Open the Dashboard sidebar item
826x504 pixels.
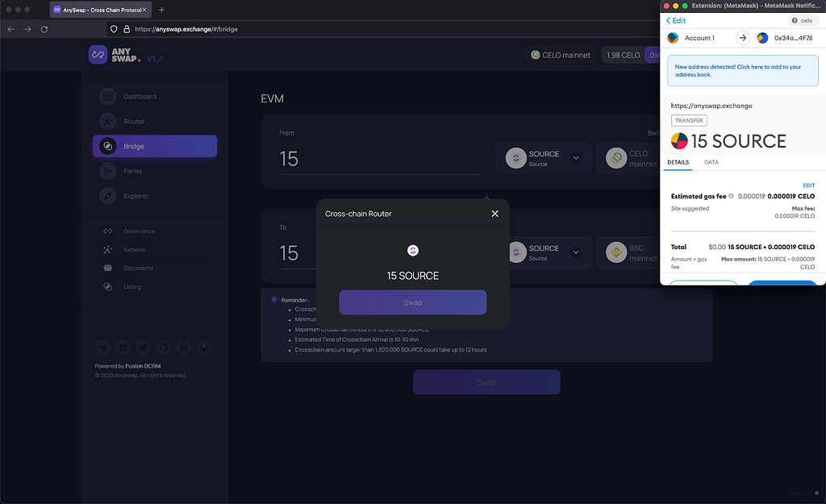click(154, 97)
